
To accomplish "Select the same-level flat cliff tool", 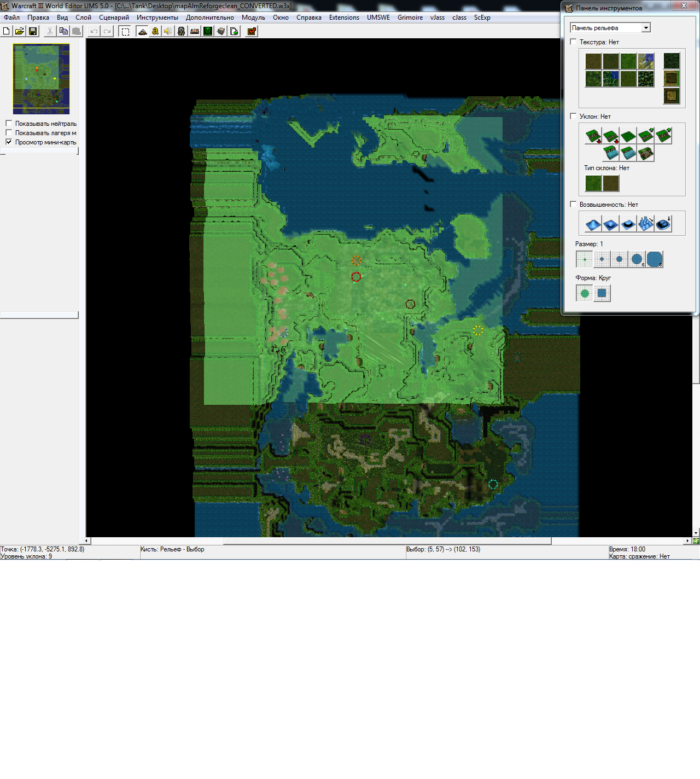I will (x=628, y=136).
